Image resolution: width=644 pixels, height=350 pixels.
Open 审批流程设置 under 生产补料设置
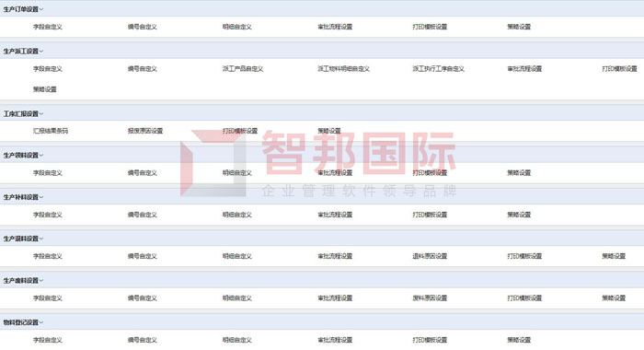point(335,215)
